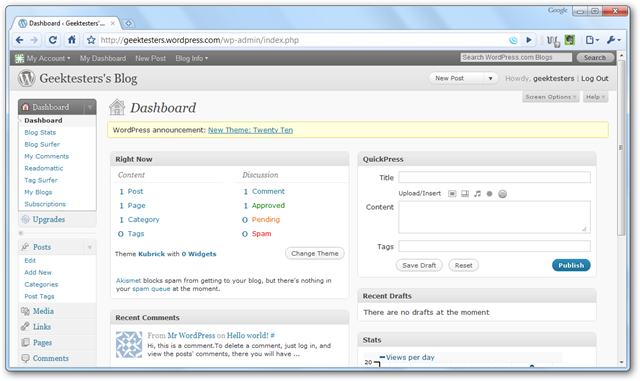The image size is (640, 381).
Task: Open the Blog Info dropdown menu
Action: pos(191,58)
